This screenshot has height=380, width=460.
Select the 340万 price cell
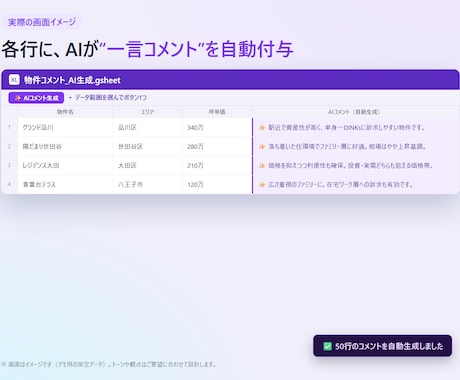coord(217,127)
